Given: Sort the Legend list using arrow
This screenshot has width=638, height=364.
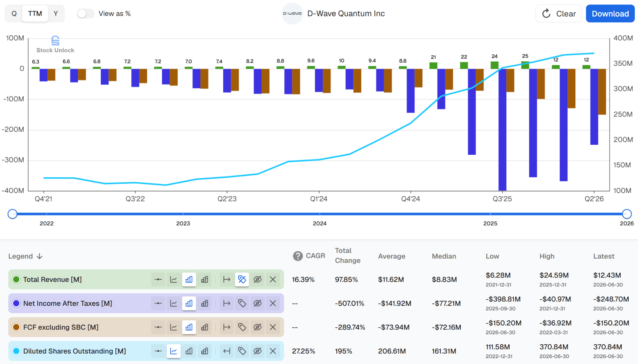Looking at the screenshot, I should [40, 256].
